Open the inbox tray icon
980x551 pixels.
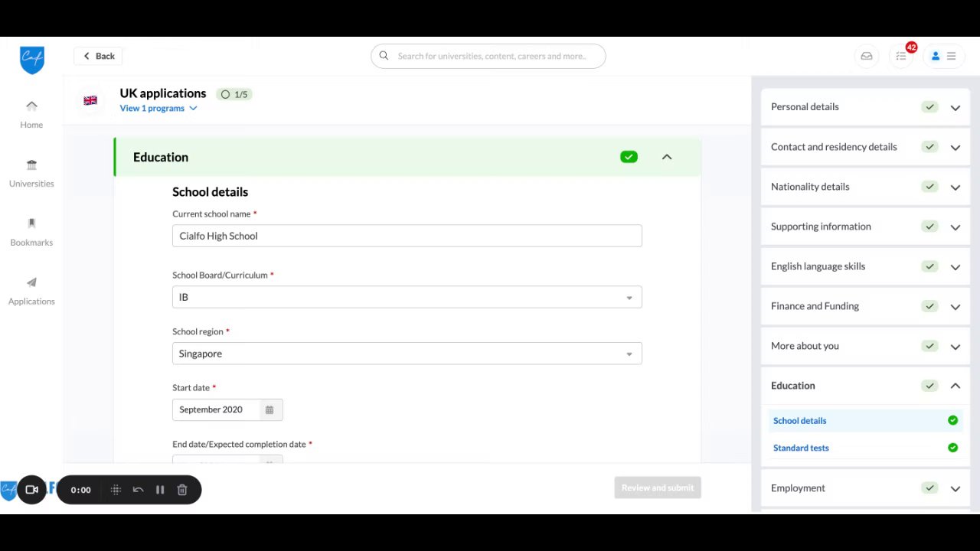(867, 56)
